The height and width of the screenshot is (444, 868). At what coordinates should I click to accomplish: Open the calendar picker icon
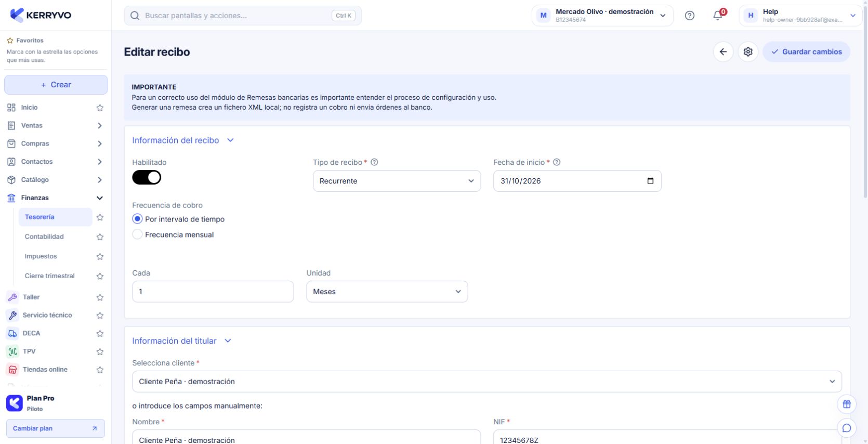click(650, 181)
